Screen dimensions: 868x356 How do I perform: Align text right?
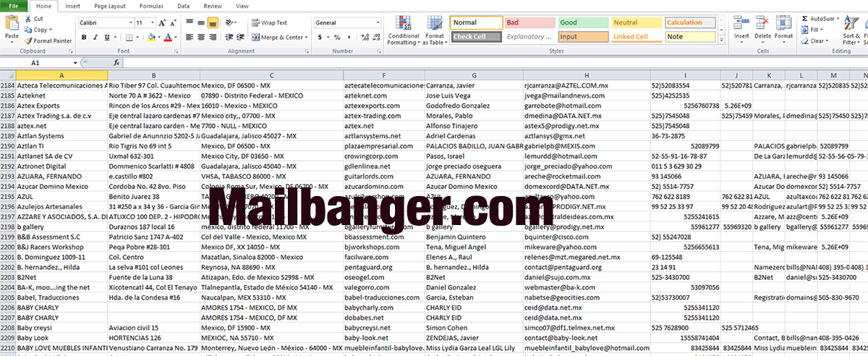pos(212,37)
